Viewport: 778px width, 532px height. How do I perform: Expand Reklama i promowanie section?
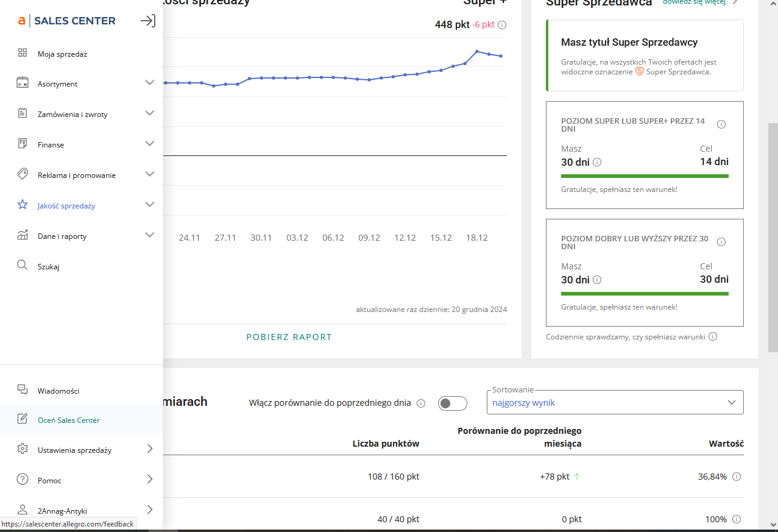[149, 174]
